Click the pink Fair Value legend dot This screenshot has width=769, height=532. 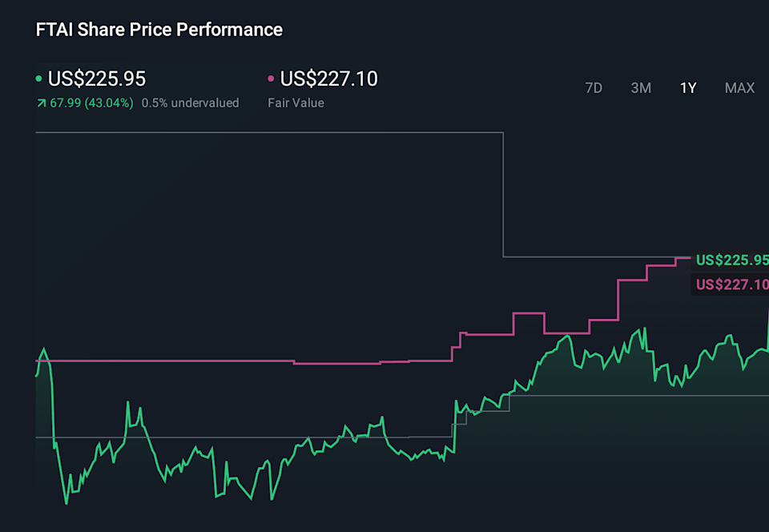pos(271,78)
